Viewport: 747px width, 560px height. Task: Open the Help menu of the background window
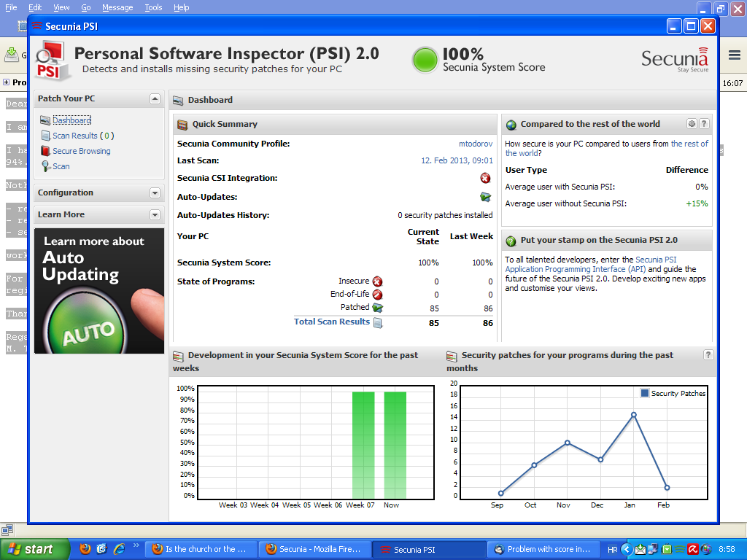click(x=181, y=7)
